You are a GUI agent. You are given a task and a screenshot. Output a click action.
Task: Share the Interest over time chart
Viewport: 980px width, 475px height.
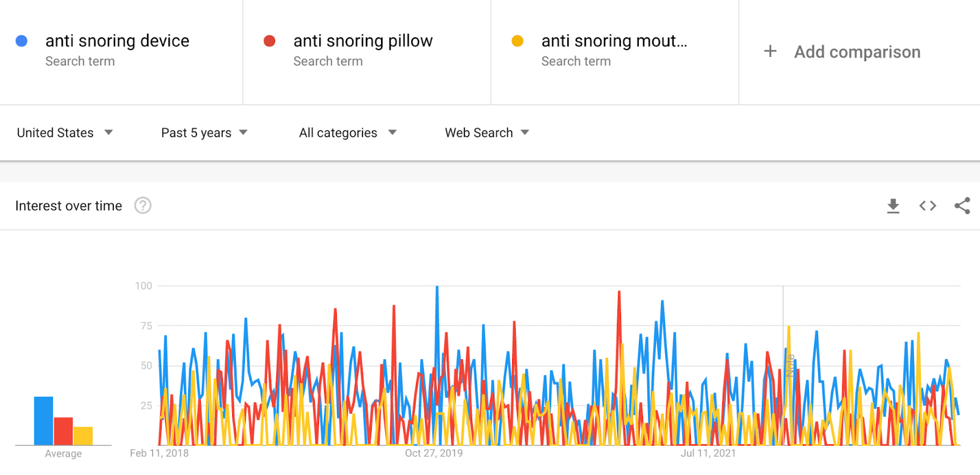coord(962,206)
